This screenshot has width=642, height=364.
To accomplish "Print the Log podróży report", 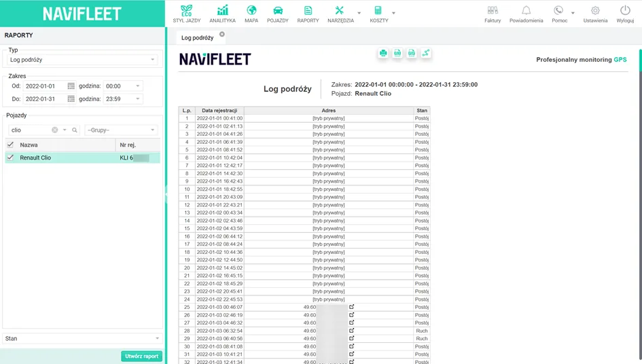I will [x=383, y=53].
